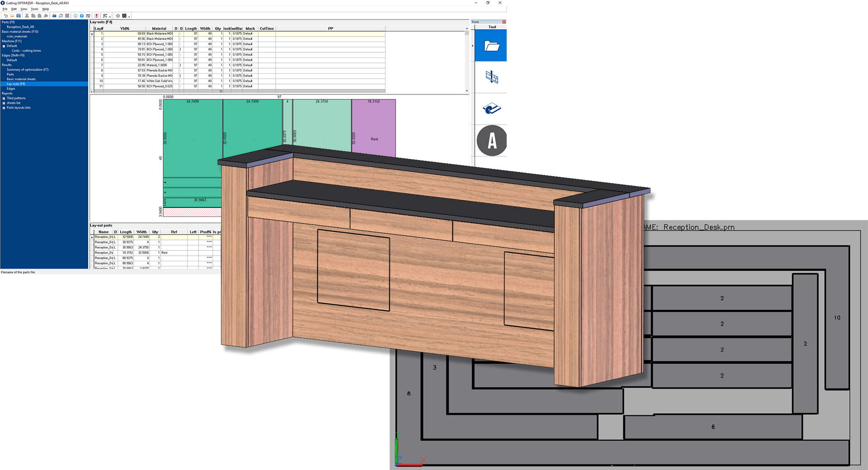Screen dimensions: 868x470
Task: Open print preview magnifier icon
Action: pyautogui.click(x=61, y=16)
